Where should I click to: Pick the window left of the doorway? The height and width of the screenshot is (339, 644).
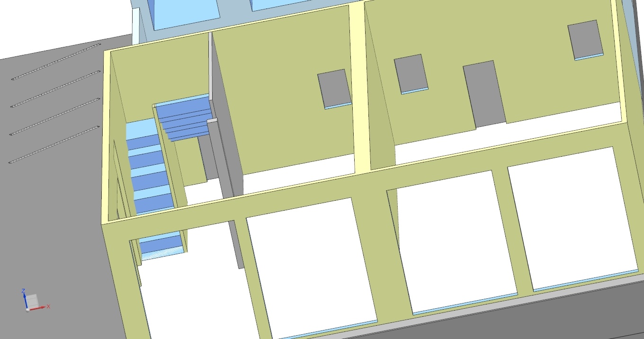411,73
